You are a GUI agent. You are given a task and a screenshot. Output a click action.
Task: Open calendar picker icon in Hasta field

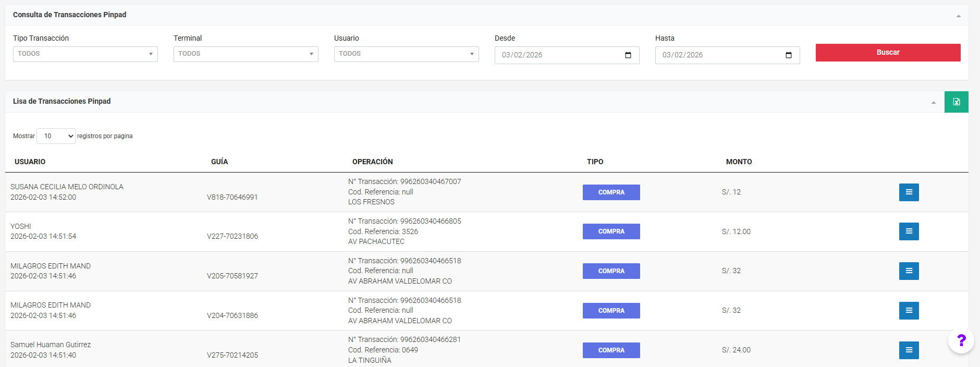coord(789,55)
